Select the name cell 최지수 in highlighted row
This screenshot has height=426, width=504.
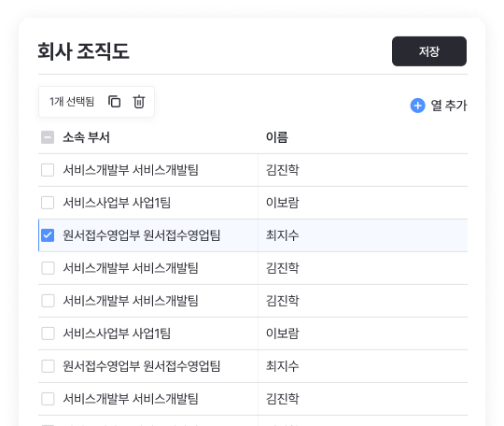(362, 235)
